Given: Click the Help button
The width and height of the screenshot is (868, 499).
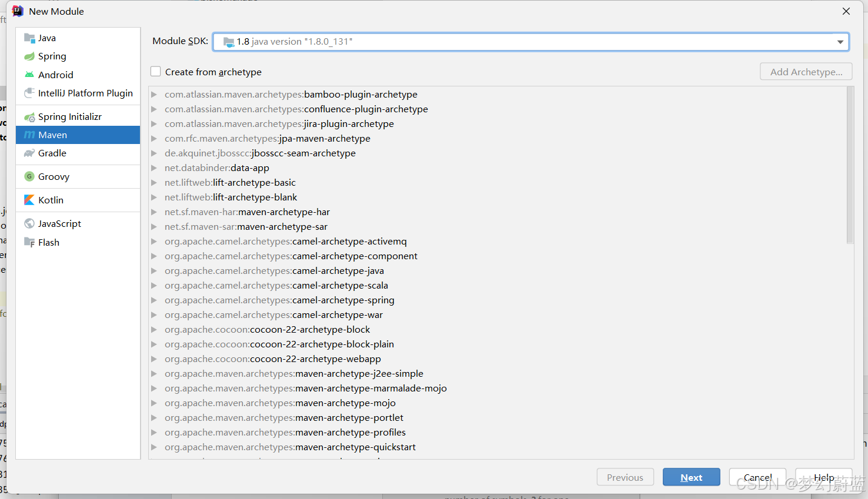Looking at the screenshot, I should click(x=823, y=477).
